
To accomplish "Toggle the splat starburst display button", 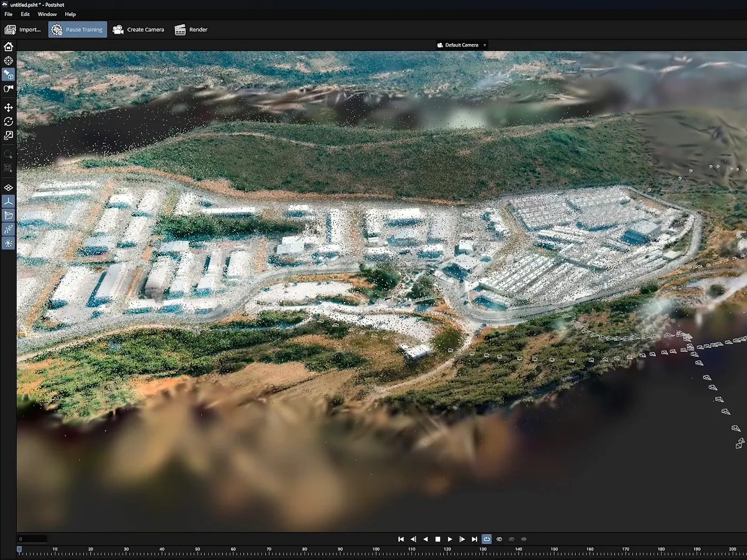I will coord(9,243).
